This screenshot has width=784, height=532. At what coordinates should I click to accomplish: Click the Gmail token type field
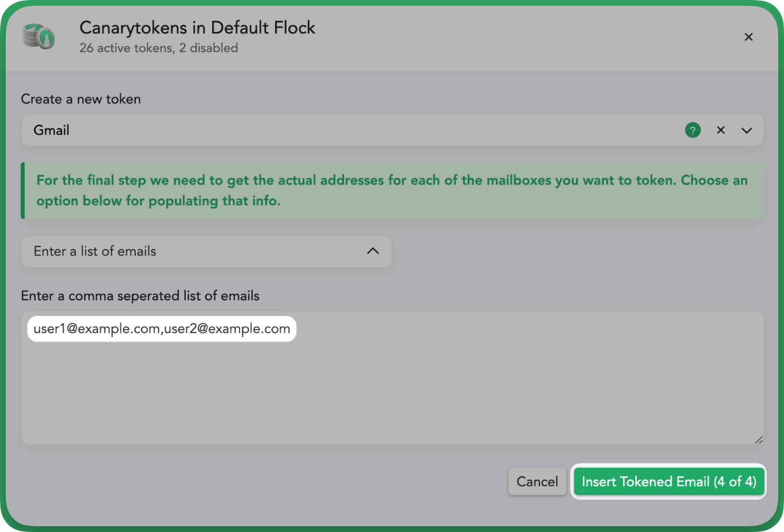click(392, 130)
